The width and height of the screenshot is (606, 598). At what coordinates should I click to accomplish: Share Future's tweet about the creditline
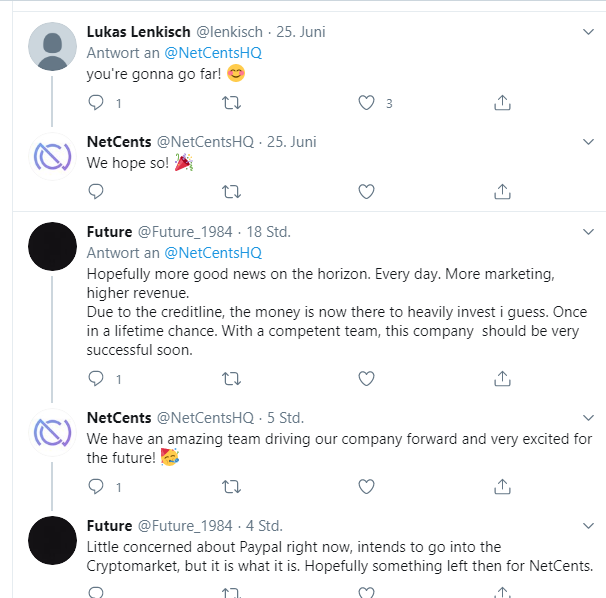[x=503, y=378]
